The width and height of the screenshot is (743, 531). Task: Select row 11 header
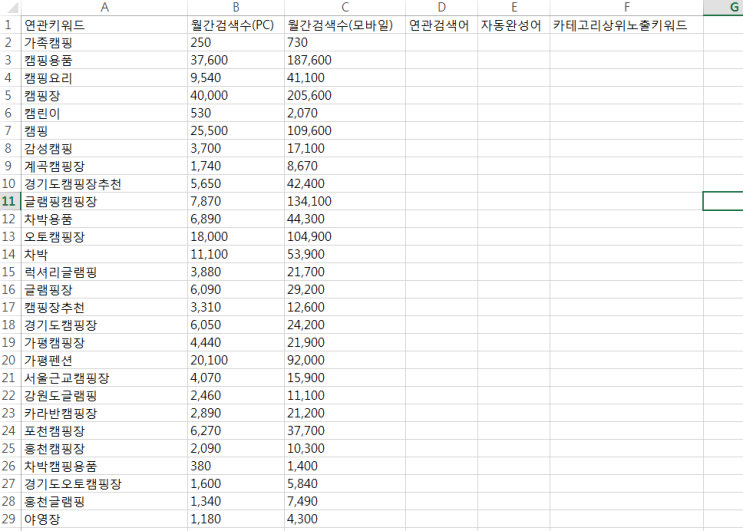point(10,201)
